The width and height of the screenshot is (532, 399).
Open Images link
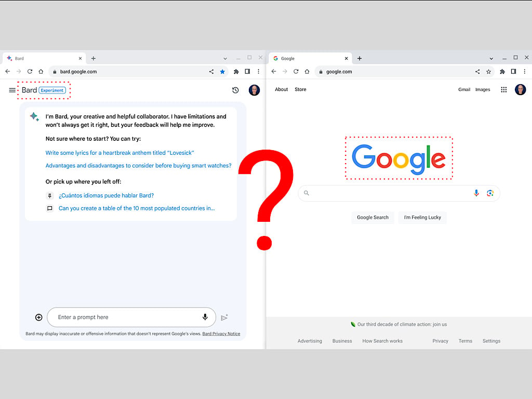tap(483, 89)
